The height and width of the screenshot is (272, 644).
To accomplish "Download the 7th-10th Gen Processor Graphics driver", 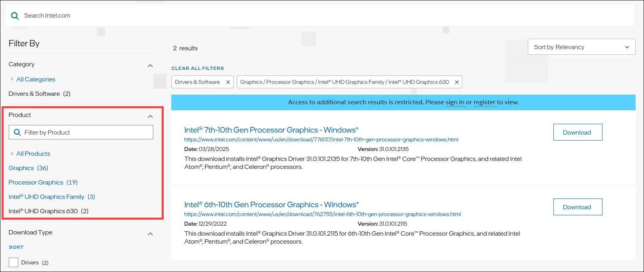I will click(577, 133).
